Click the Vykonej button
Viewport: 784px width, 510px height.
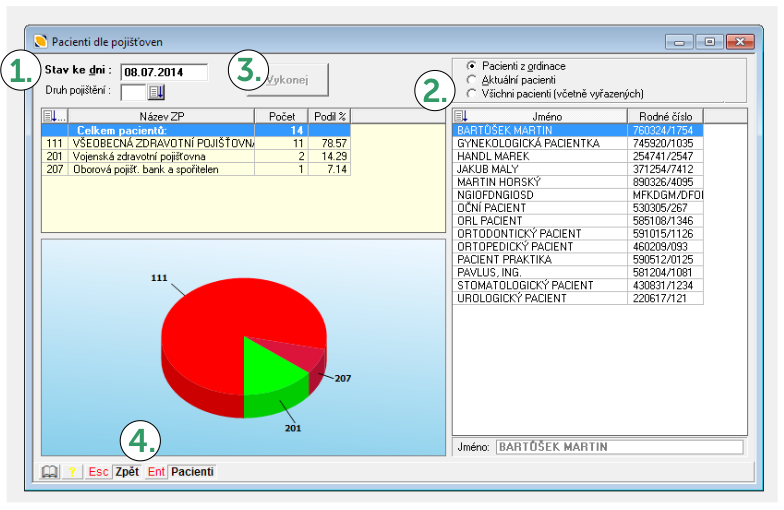(x=289, y=79)
